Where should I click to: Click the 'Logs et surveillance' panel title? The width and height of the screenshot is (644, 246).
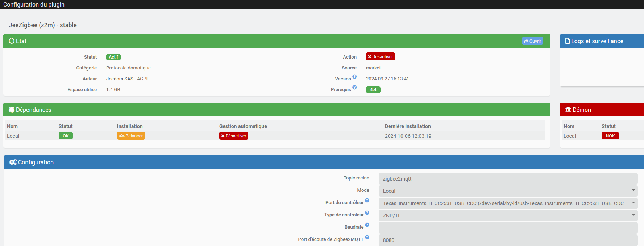tap(597, 41)
